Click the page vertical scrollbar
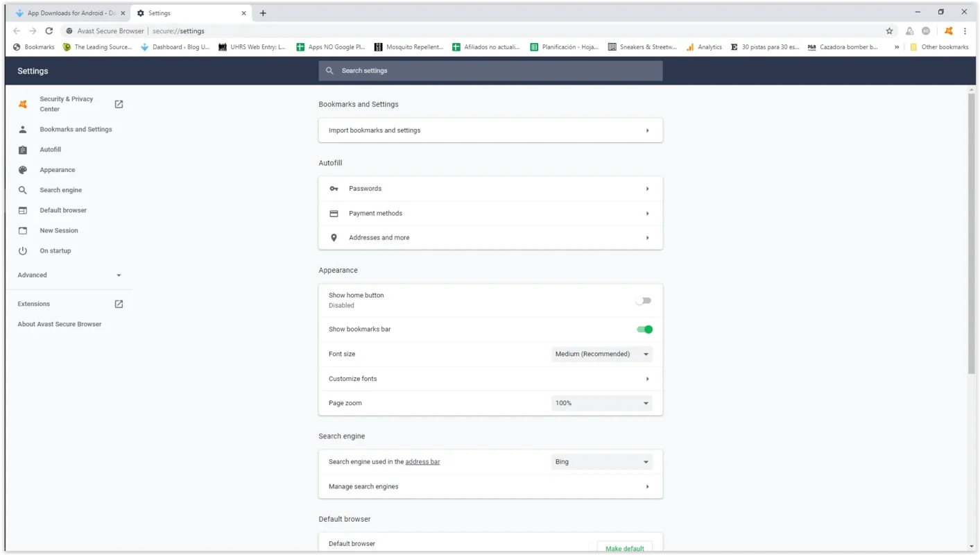980x555 pixels. 972,234
